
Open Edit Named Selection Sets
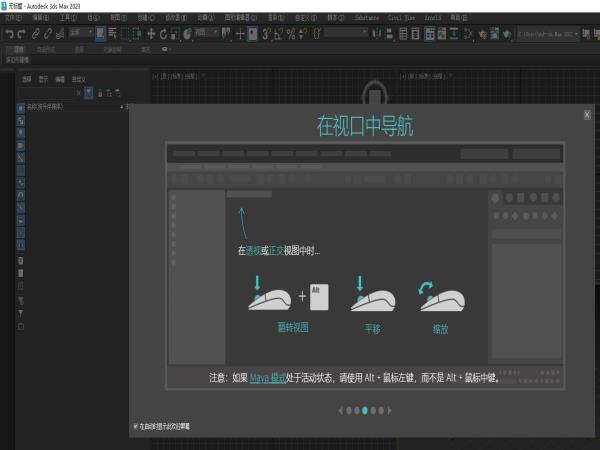pos(317,34)
